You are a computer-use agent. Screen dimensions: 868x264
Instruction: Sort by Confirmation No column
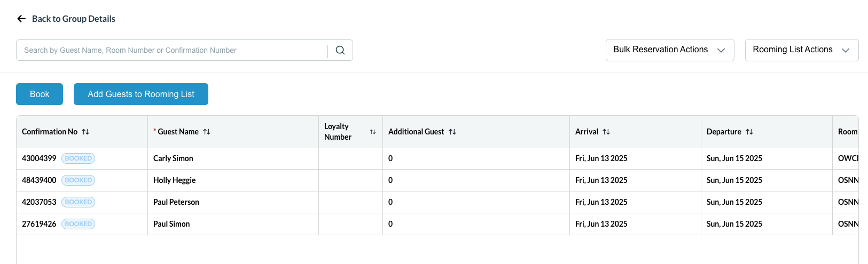pos(85,132)
